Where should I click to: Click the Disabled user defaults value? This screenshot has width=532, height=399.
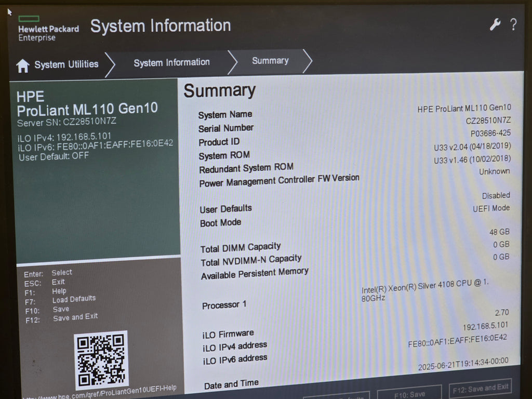tap(496, 195)
